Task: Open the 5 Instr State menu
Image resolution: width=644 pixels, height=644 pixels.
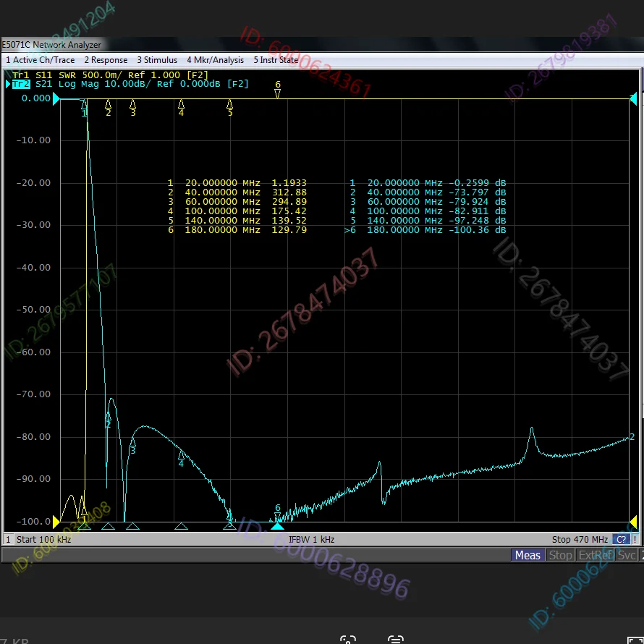Action: [278, 60]
